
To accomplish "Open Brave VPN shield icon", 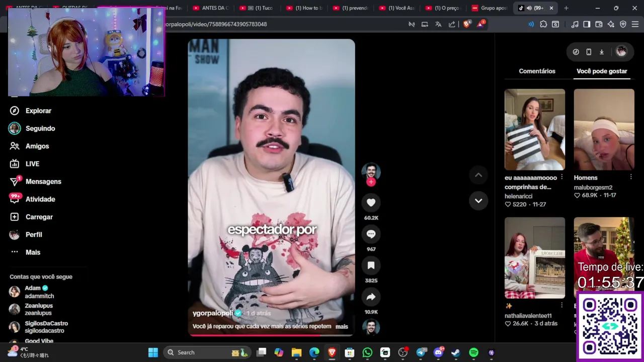I will 623,24.
